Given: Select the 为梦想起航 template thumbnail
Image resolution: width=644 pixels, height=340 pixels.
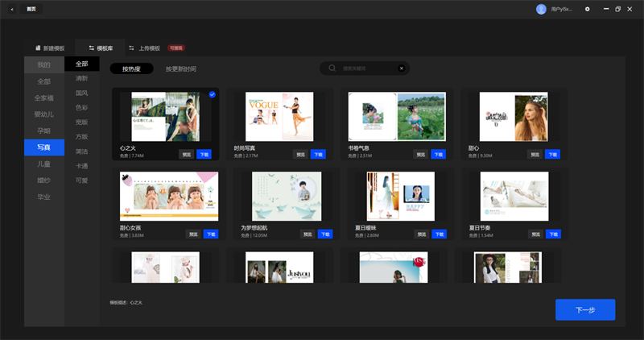Looking at the screenshot, I should [x=287, y=196].
